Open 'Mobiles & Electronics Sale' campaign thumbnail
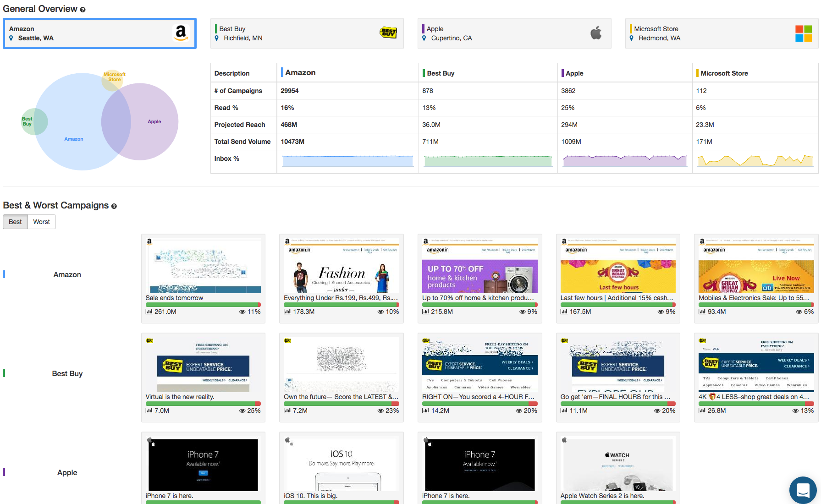The height and width of the screenshot is (504, 821). [756, 266]
